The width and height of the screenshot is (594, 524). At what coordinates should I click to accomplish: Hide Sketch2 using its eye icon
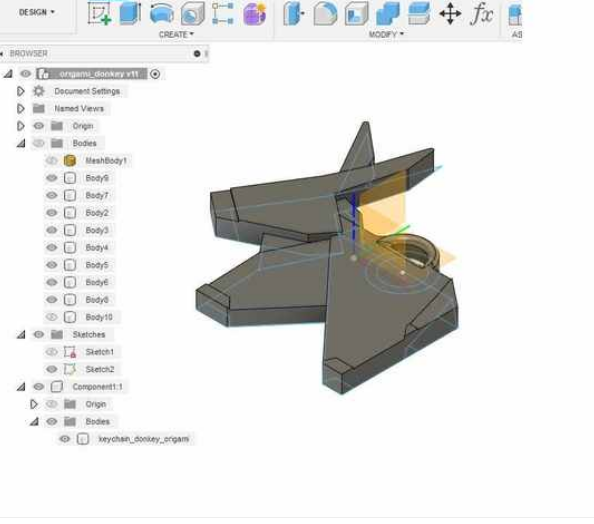tap(52, 369)
